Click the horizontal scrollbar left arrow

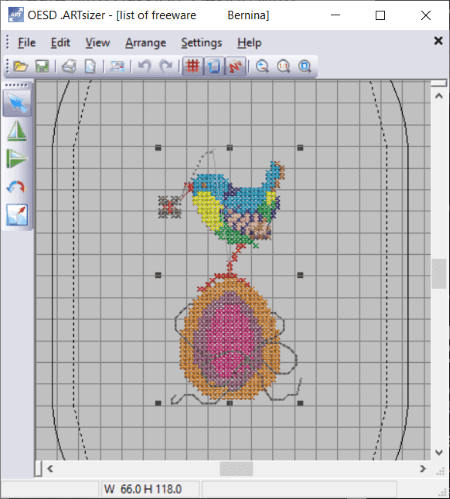(50, 469)
